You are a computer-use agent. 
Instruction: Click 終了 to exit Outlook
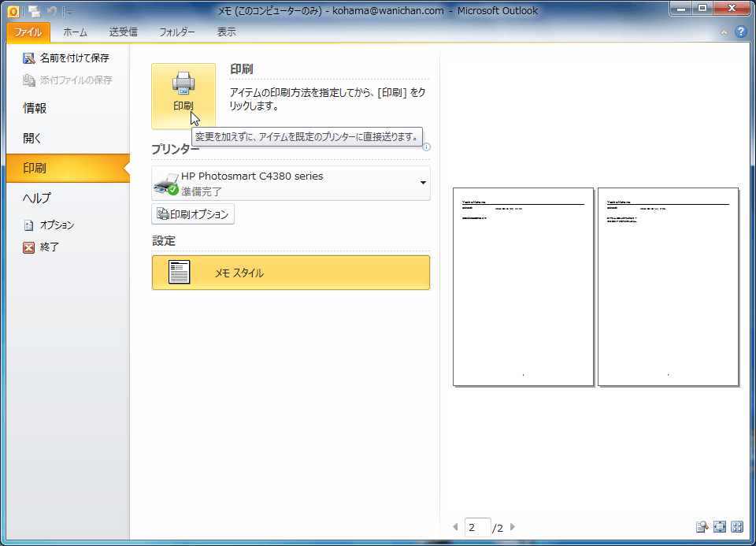tap(41, 247)
